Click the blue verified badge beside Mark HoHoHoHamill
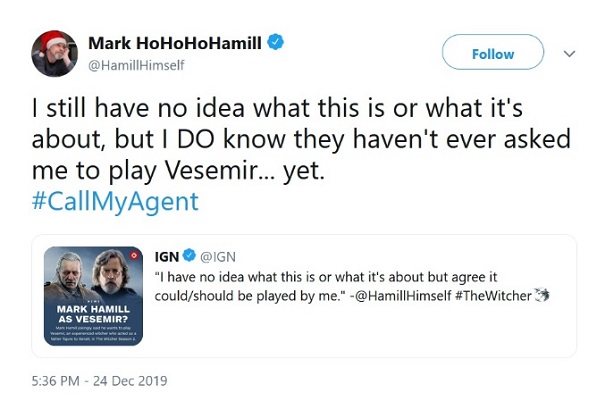 275,42
